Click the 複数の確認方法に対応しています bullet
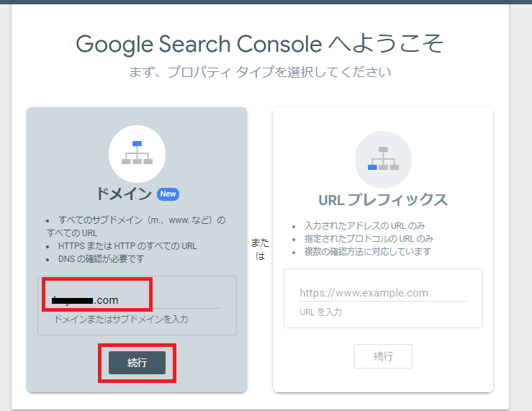This screenshot has width=532, height=411. point(368,251)
